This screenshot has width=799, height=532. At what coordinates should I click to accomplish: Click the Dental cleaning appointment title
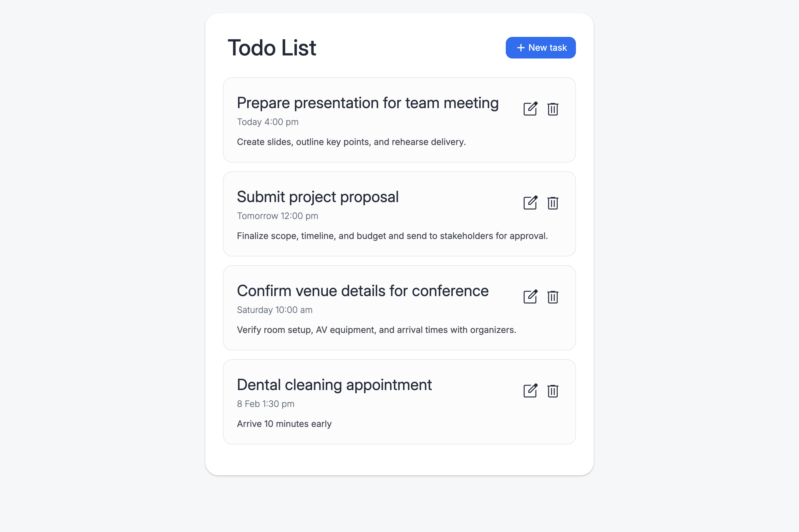334,385
